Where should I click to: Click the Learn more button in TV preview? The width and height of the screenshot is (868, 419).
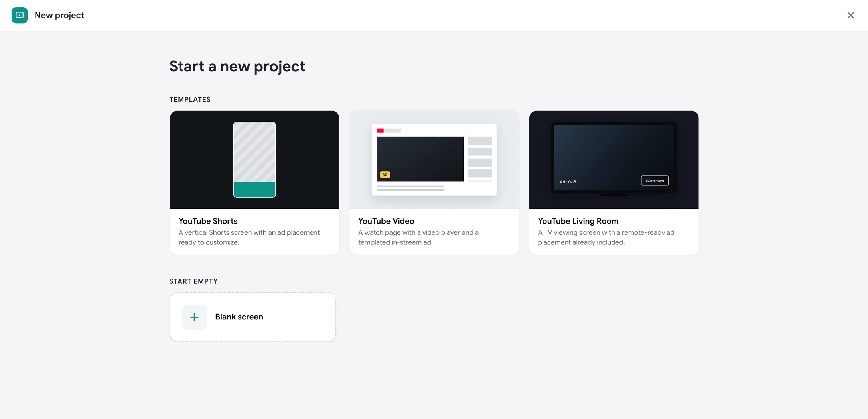click(655, 181)
